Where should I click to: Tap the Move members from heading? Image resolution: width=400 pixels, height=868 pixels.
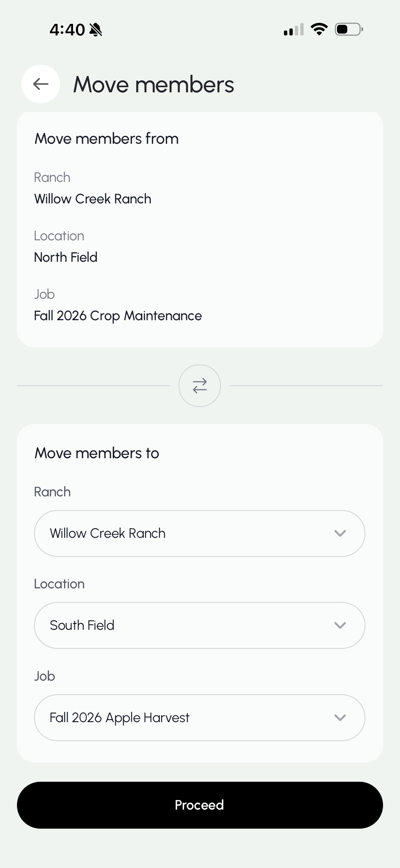[x=107, y=139]
